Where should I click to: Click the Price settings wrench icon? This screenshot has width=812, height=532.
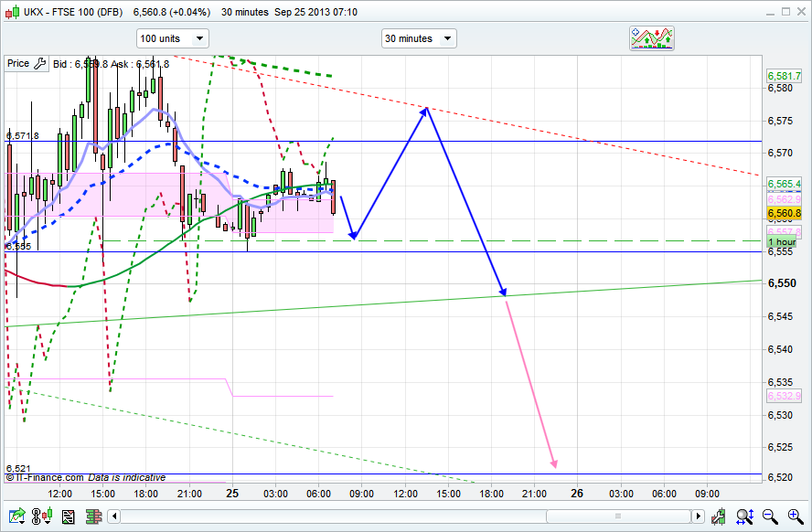[39, 64]
